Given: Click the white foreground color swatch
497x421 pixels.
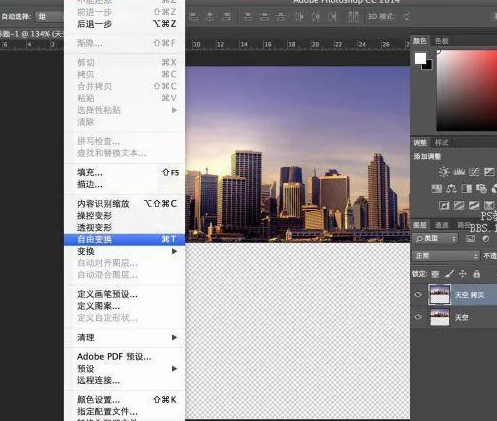Looking at the screenshot, I should point(420,58).
